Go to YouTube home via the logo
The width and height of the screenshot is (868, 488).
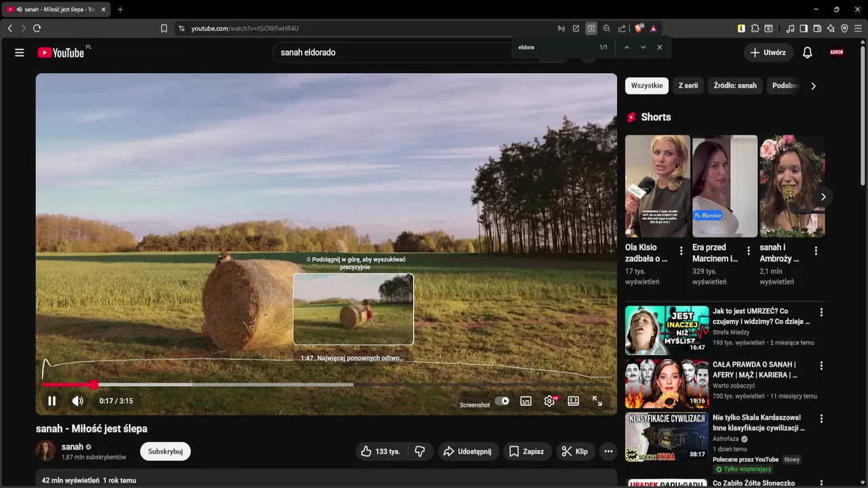pyautogui.click(x=61, y=52)
